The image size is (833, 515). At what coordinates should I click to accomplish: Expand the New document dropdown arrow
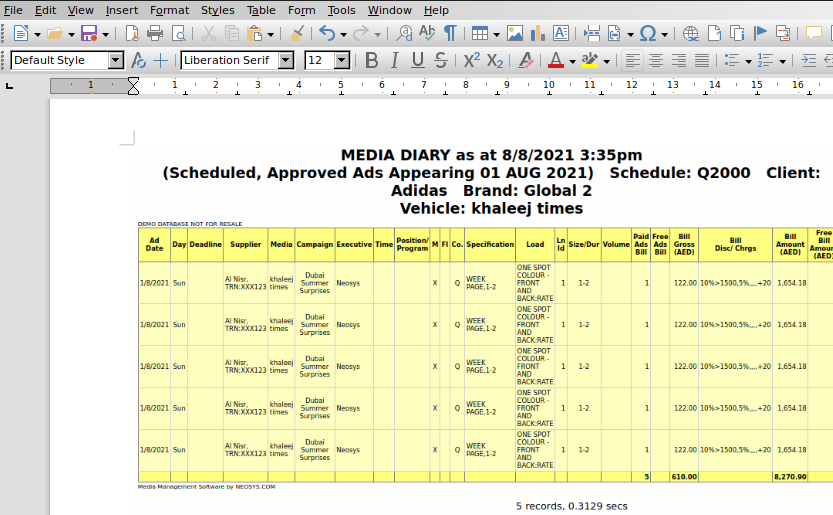[x=37, y=35]
